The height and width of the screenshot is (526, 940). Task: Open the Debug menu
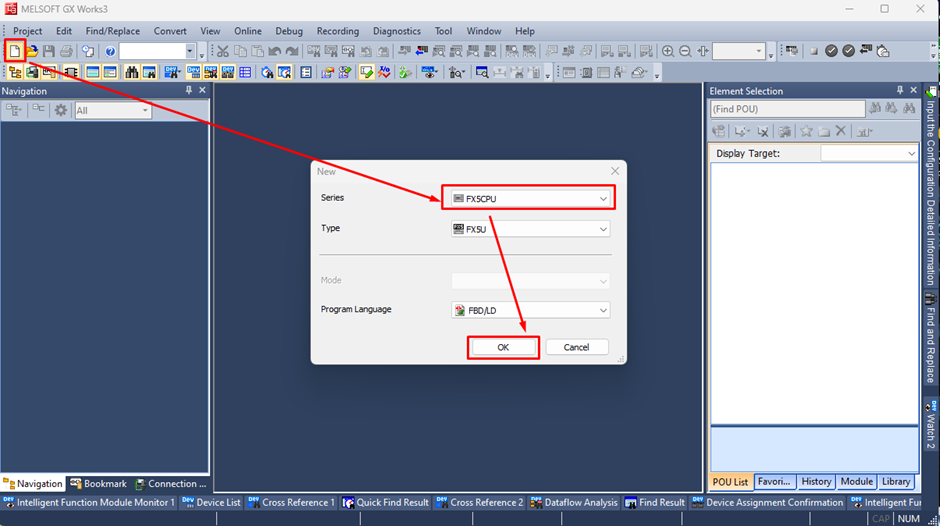(289, 31)
